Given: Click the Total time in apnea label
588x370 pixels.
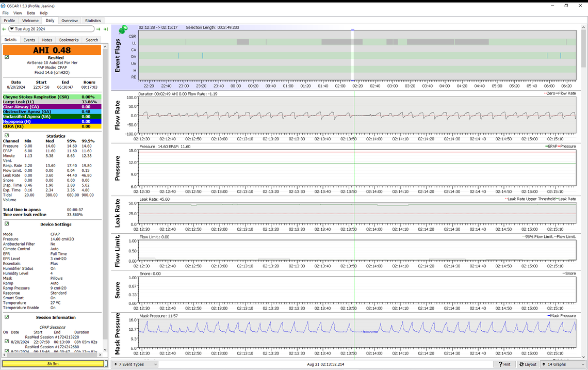Looking at the screenshot, I should tap(22, 210).
